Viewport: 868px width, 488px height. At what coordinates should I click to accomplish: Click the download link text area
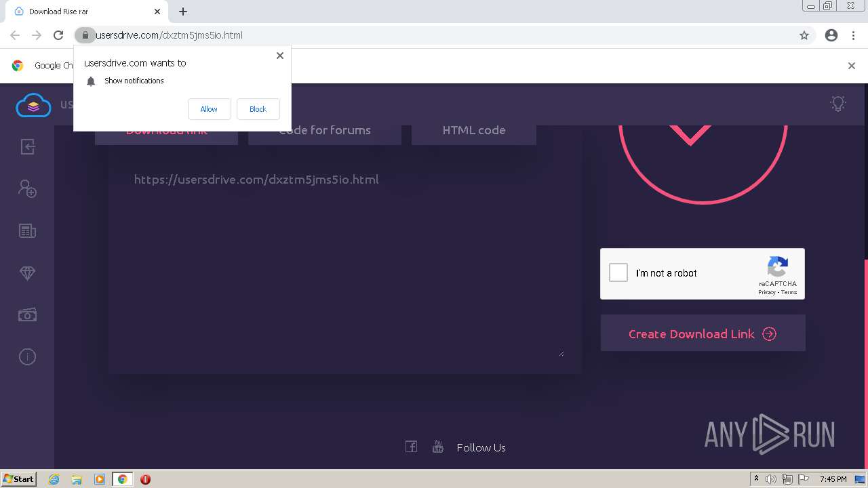(344, 259)
